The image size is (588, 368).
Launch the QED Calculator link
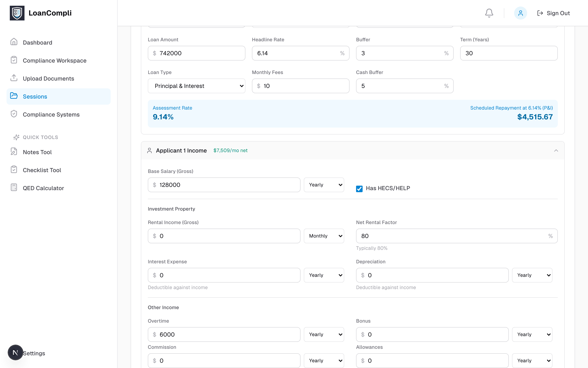[58, 188]
